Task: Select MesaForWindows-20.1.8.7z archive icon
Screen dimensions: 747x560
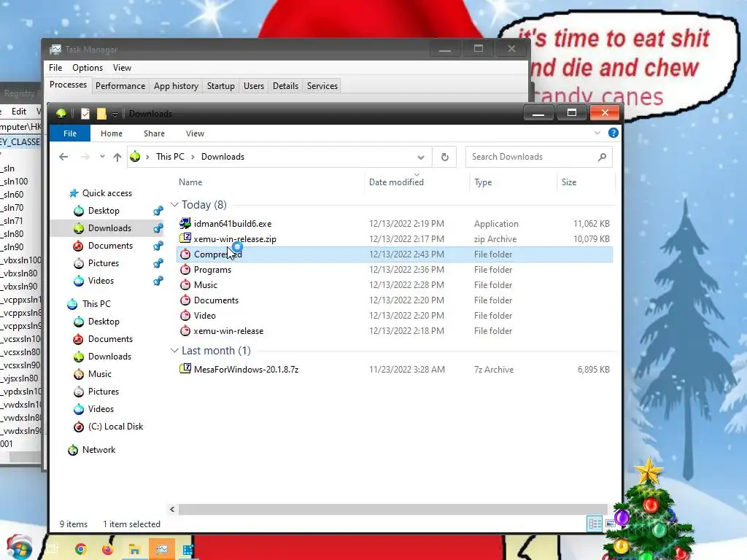Action: [x=185, y=369]
